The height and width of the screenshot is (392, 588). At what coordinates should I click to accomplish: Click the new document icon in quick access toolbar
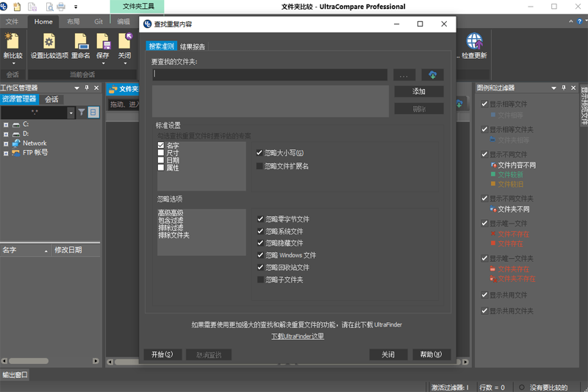coord(17,7)
